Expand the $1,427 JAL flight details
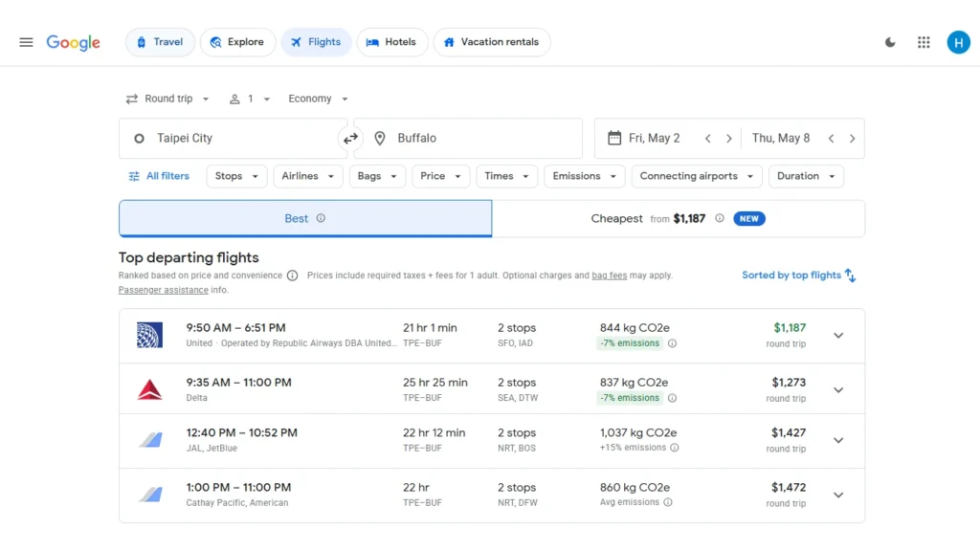Viewport: 980px width, 551px height. pyautogui.click(x=838, y=440)
